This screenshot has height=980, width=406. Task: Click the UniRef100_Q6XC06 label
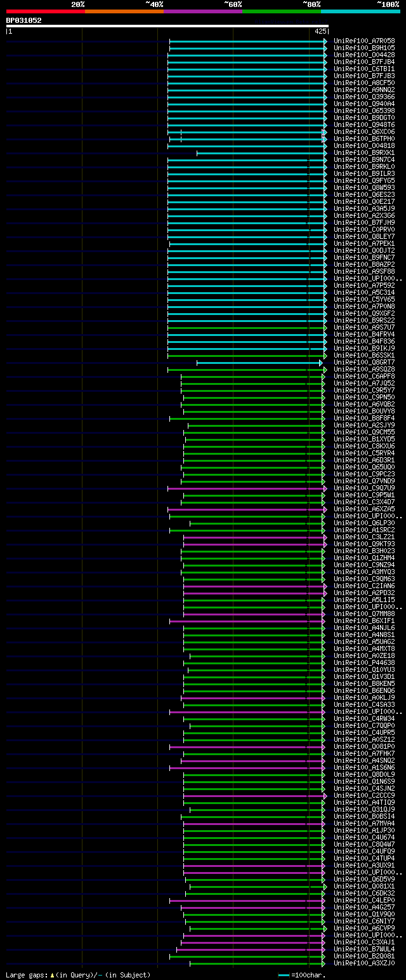pos(364,131)
